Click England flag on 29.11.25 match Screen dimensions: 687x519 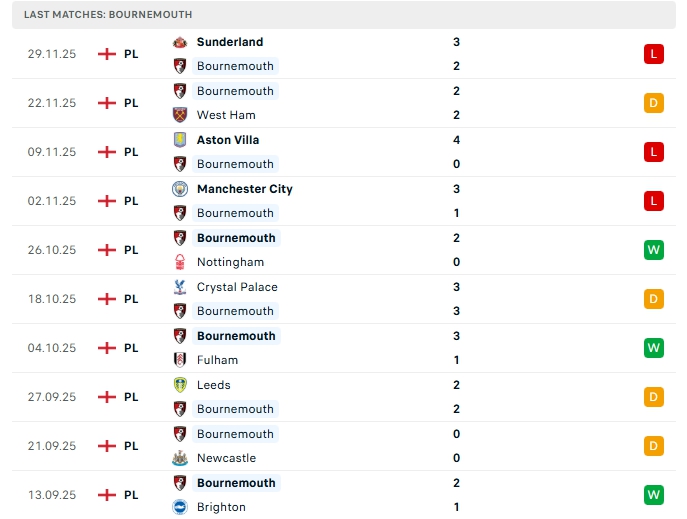[x=107, y=54]
